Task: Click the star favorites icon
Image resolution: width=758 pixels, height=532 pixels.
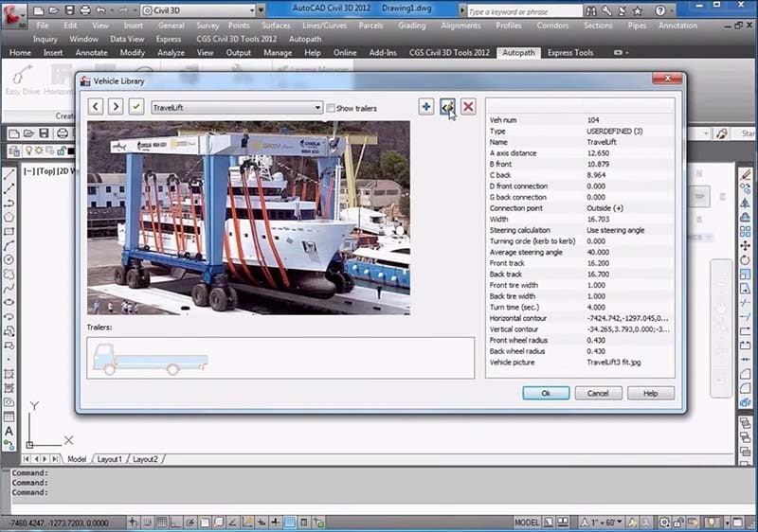Action: coord(637,10)
